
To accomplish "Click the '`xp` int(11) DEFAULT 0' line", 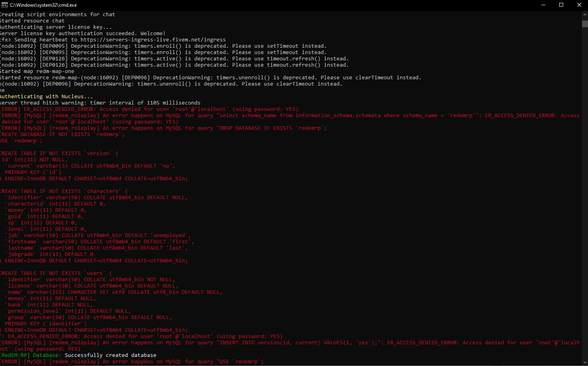I will point(41,223).
